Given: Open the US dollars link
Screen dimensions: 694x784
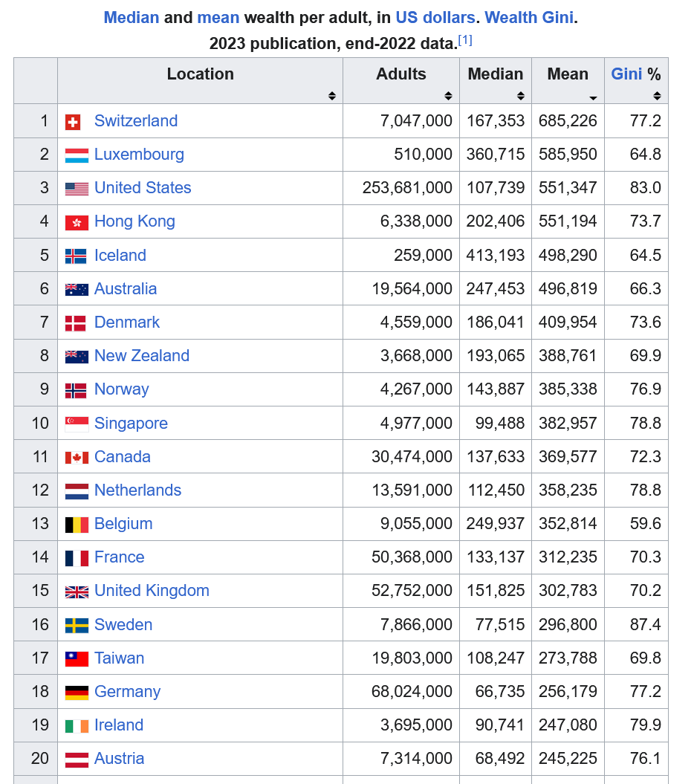Looking at the screenshot, I should pos(435,18).
